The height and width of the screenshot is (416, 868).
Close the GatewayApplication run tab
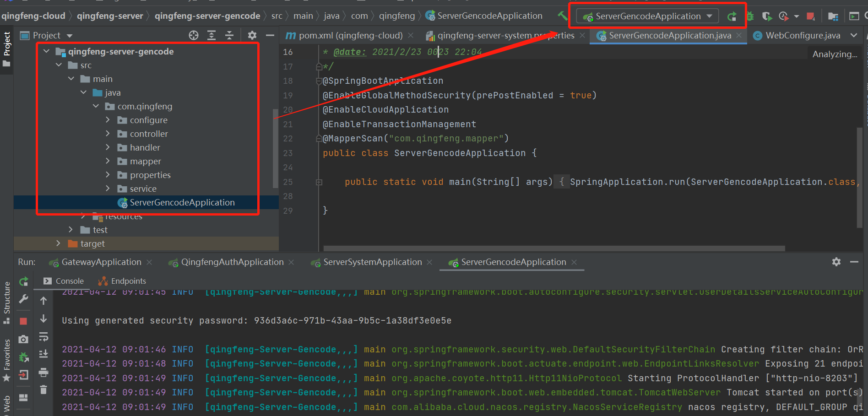click(x=149, y=262)
